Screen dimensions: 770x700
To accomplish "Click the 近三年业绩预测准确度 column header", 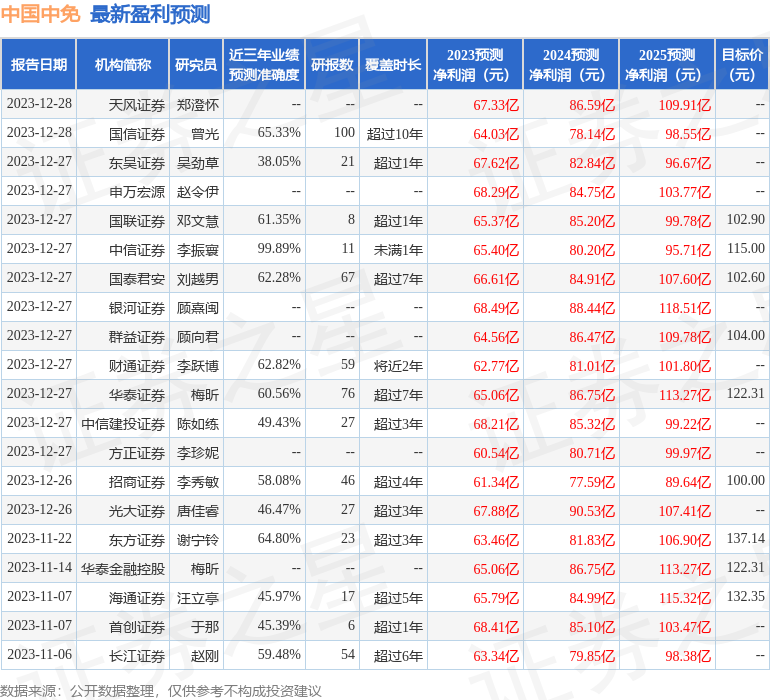I will [264, 64].
